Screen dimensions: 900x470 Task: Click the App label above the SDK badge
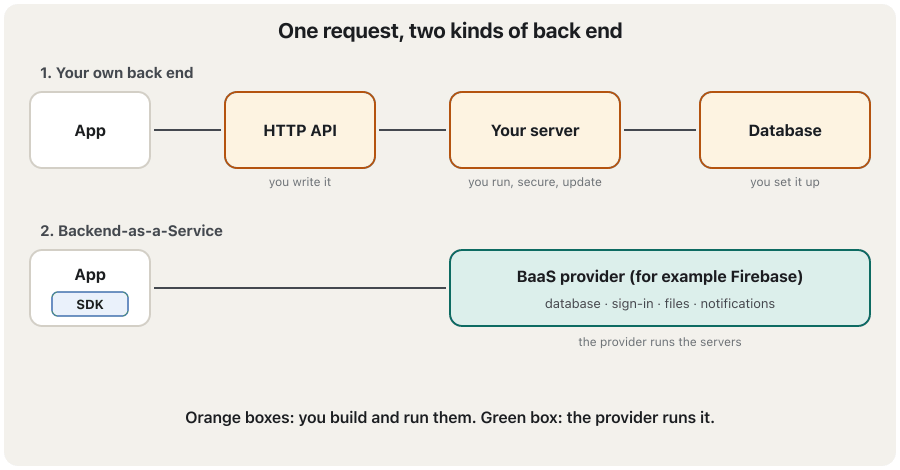90,274
